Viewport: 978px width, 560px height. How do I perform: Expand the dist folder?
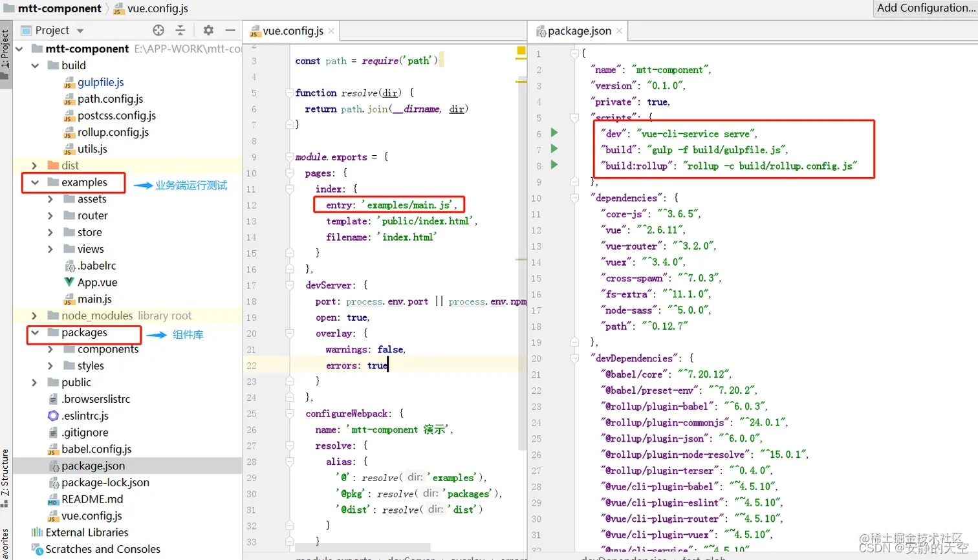tap(35, 166)
